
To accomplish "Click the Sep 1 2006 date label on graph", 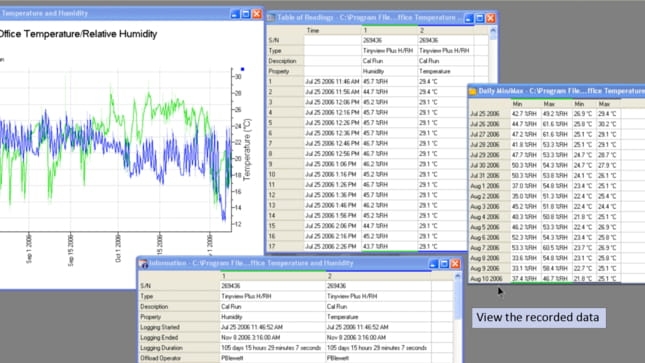I will (x=29, y=248).
